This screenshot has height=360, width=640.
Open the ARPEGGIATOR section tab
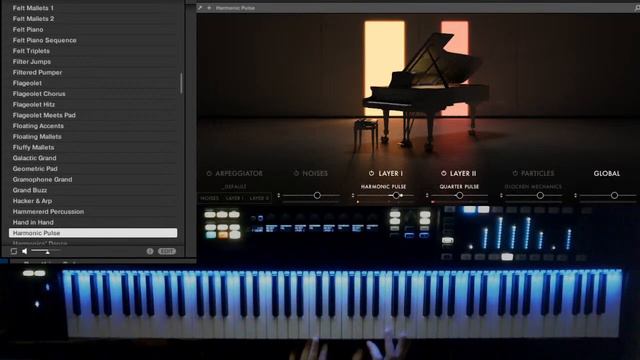click(x=239, y=173)
